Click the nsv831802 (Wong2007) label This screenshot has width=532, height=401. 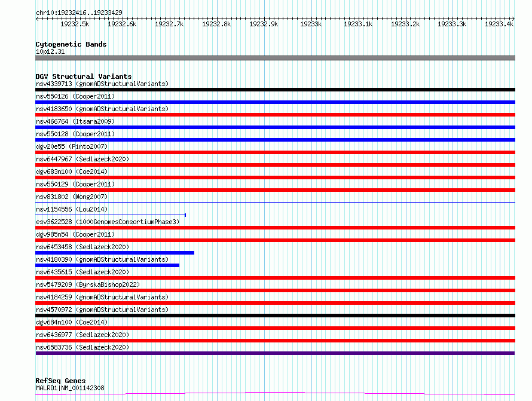[72, 197]
